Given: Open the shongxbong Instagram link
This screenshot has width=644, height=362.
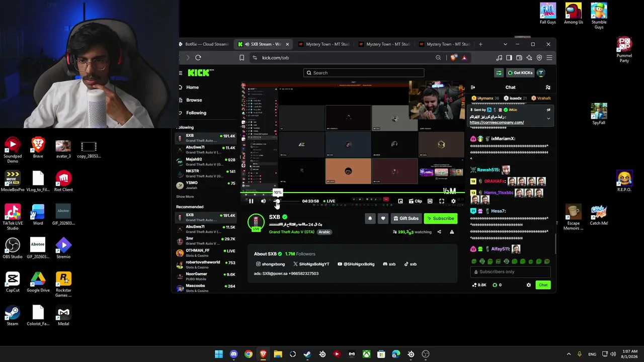Looking at the screenshot, I should pyautogui.click(x=271, y=264).
